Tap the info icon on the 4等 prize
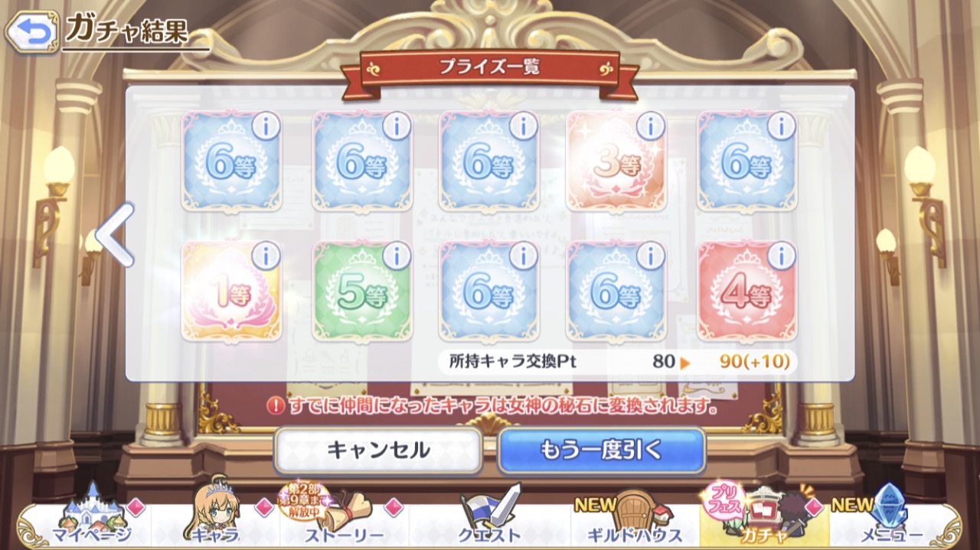 click(781, 256)
